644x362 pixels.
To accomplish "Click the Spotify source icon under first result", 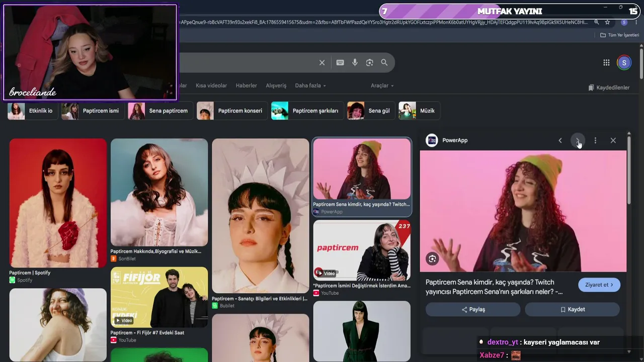I will pos(12,280).
